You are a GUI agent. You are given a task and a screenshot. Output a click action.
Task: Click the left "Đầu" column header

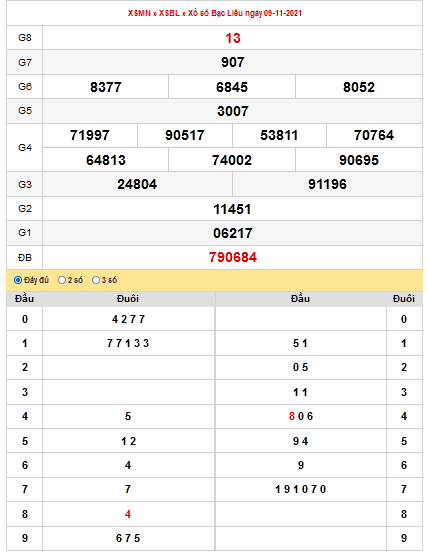point(24,299)
